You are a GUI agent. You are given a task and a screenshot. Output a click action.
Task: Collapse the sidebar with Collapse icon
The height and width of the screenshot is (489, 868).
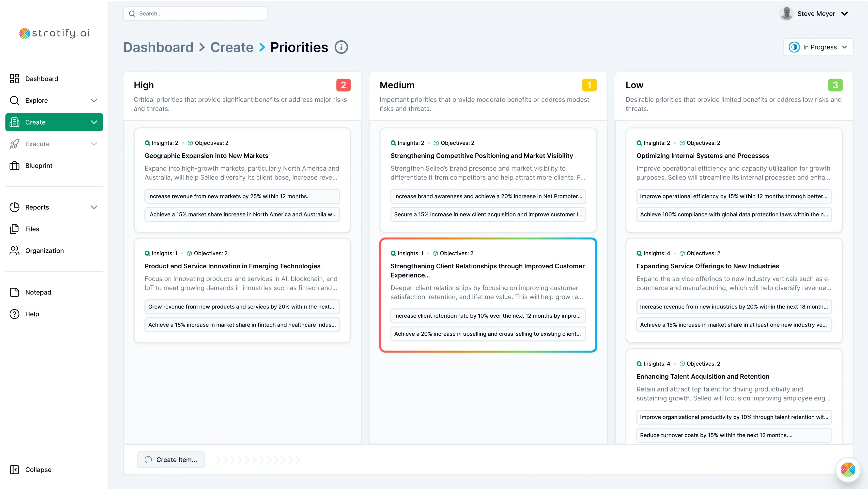(x=15, y=470)
